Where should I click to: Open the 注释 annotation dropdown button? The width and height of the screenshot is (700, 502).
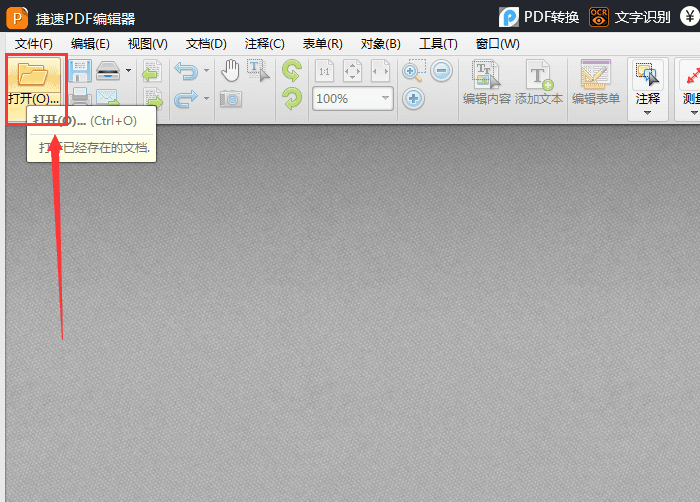coord(648,89)
